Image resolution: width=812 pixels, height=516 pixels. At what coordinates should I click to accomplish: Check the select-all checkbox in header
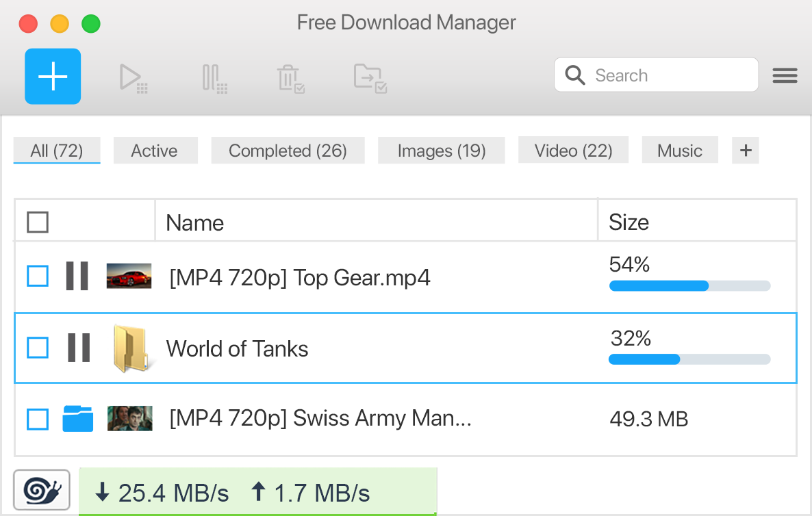(x=37, y=222)
